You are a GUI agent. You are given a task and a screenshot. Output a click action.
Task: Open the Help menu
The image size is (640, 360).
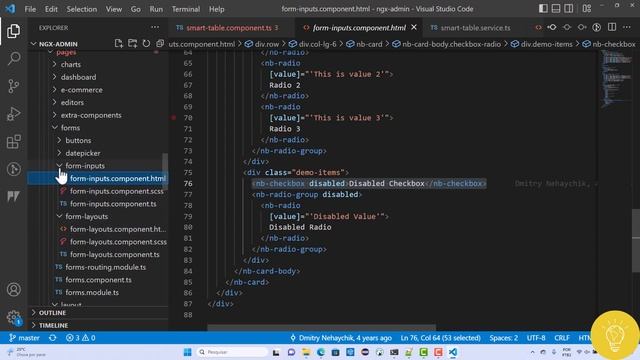(217, 9)
